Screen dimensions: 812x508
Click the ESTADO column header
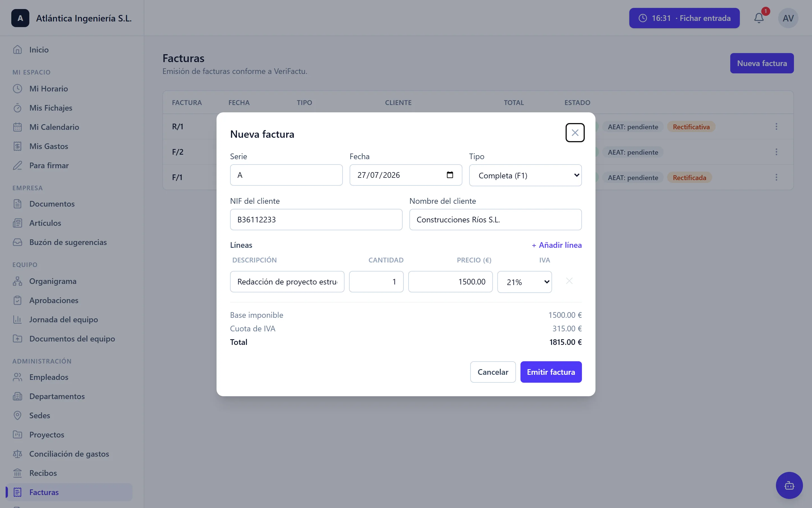577,102
